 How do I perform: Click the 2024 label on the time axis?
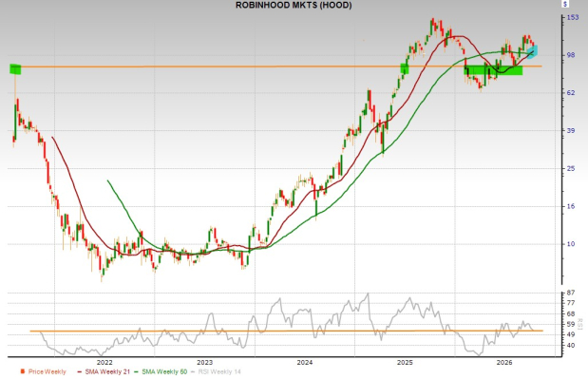pos(305,362)
